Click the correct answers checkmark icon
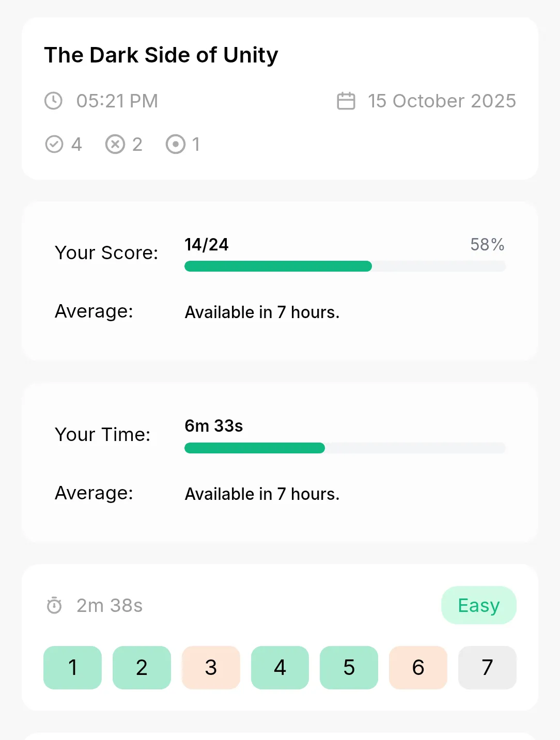Image resolution: width=560 pixels, height=740 pixels. pos(54,145)
